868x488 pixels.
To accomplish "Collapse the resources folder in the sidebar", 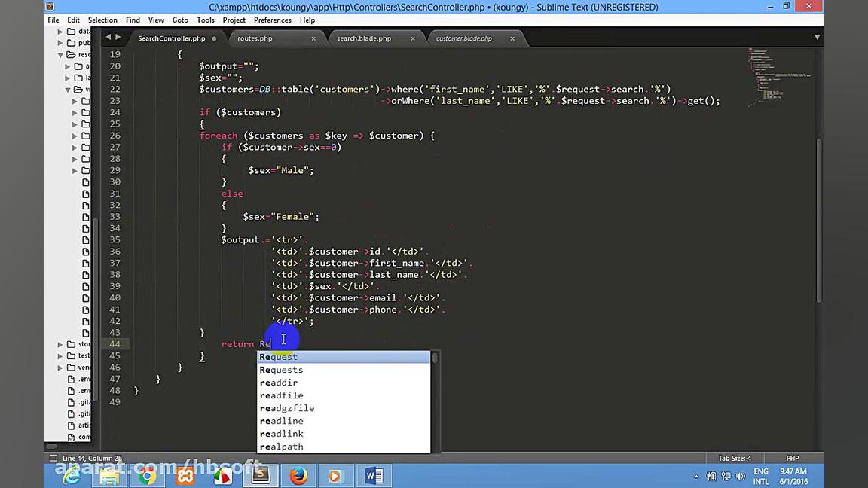I will click(x=60, y=53).
